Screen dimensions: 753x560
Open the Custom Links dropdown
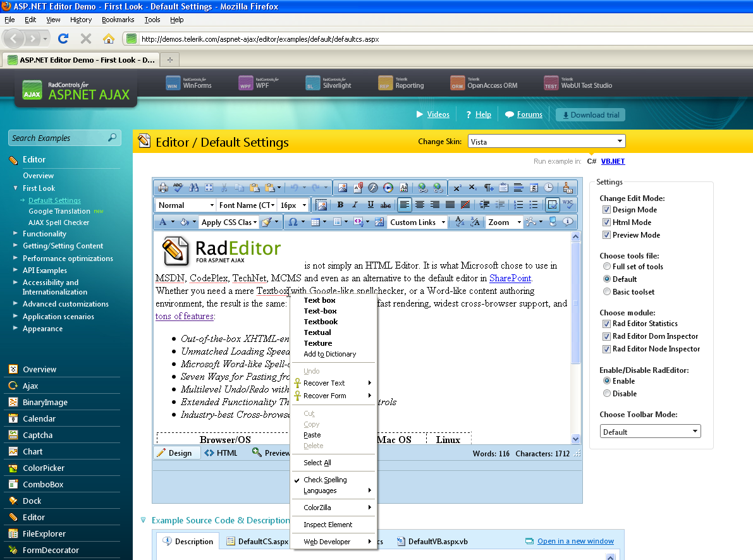pyautogui.click(x=417, y=222)
